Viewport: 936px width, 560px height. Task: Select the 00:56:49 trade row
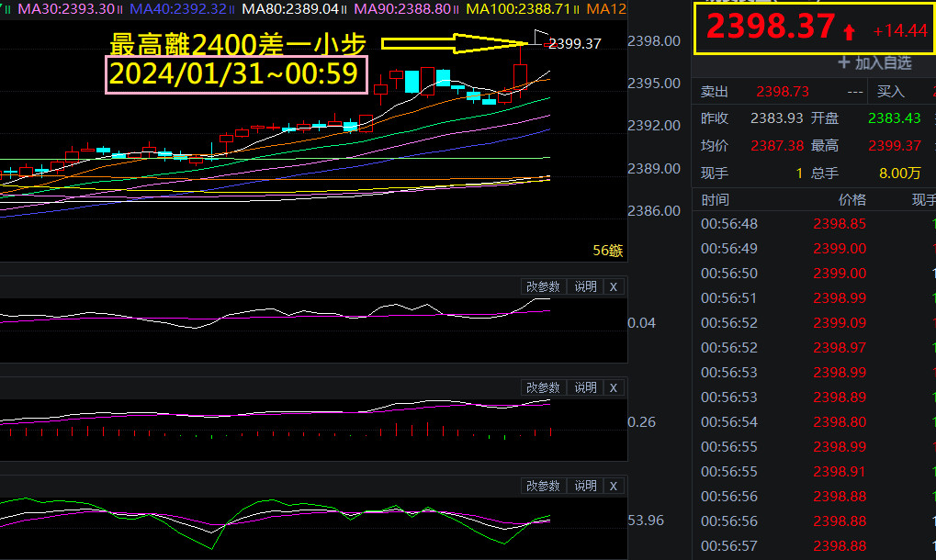click(814, 248)
